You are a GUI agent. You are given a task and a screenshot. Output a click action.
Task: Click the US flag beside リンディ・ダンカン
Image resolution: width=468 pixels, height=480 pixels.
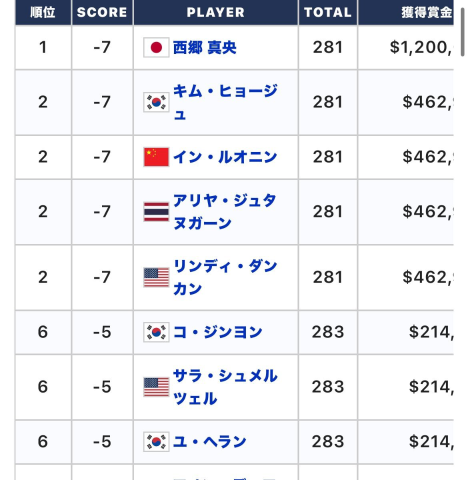pyautogui.click(x=156, y=277)
